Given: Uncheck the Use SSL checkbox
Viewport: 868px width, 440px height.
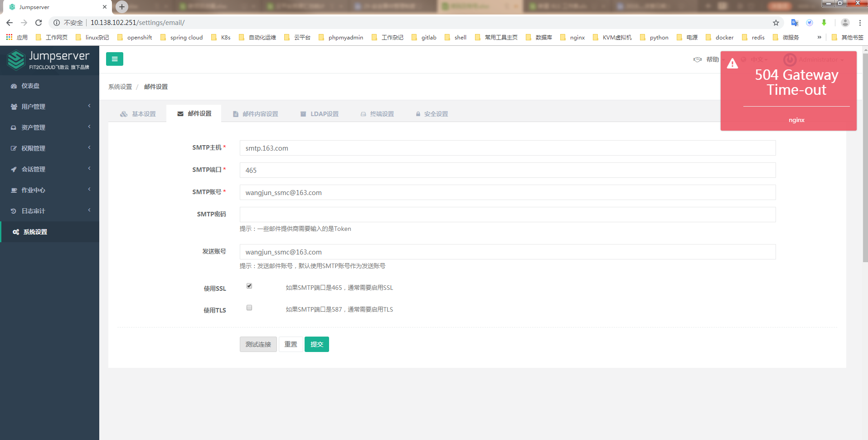Looking at the screenshot, I should (x=249, y=286).
